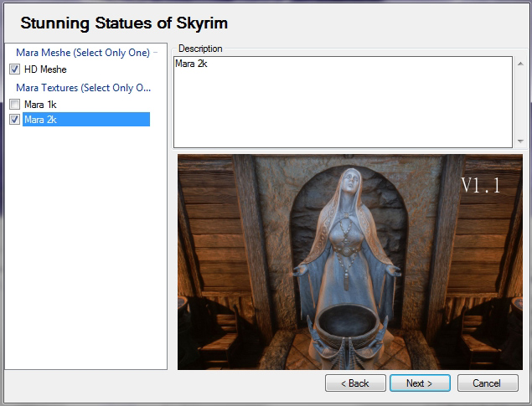Proceed with the Next button

pos(420,383)
